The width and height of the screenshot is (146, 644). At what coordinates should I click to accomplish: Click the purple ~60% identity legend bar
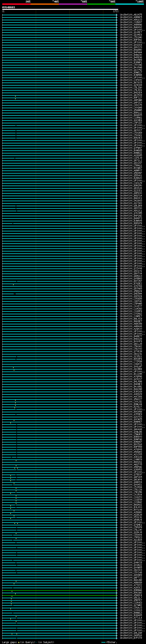[x=73, y=4]
